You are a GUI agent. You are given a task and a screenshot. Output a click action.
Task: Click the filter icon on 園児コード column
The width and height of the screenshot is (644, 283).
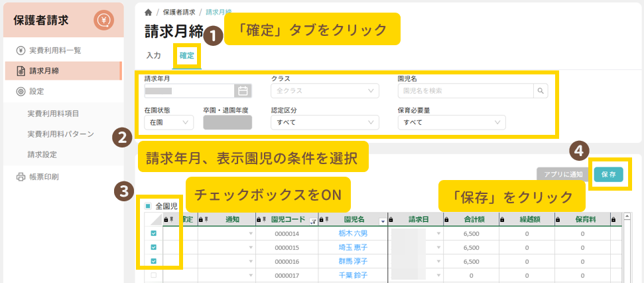pos(312,221)
